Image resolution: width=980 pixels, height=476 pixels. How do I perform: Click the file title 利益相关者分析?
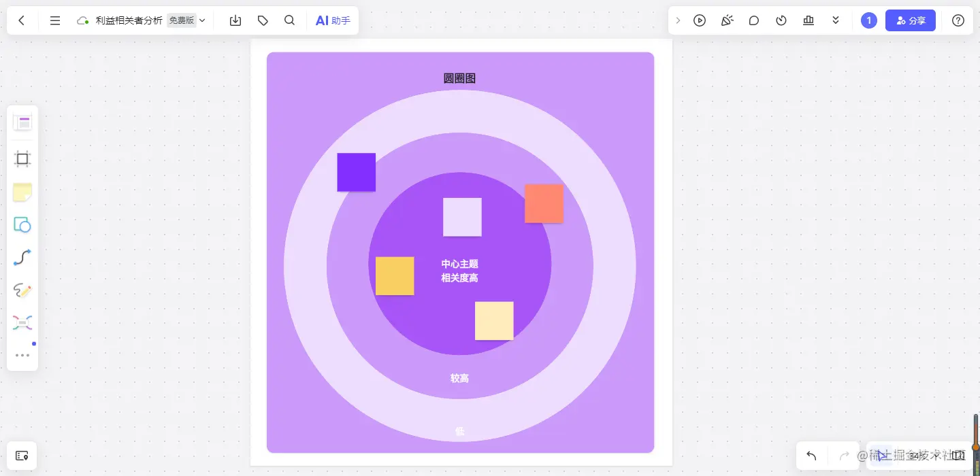point(129,20)
